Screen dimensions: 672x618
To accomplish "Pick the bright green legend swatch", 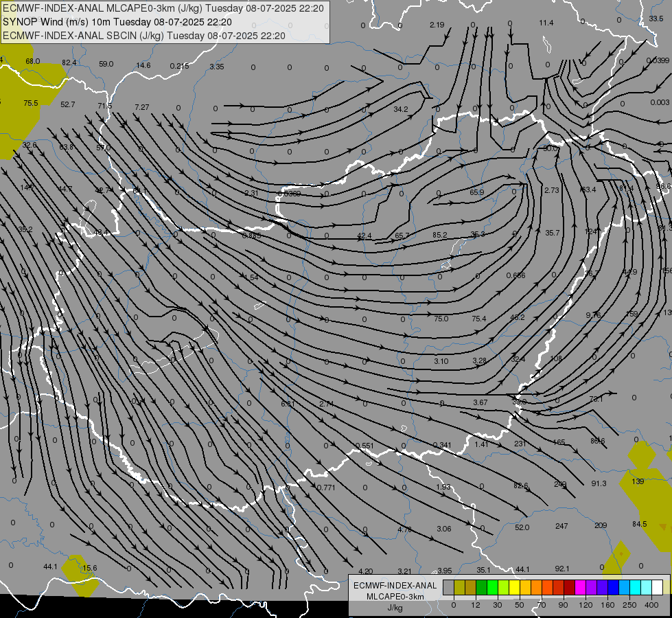I will click(x=492, y=587).
